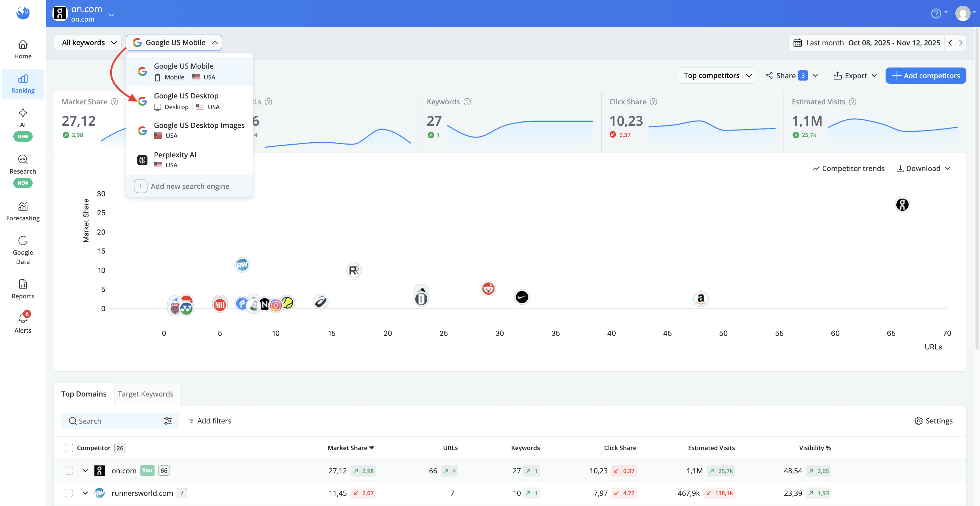This screenshot has height=506, width=980.
Task: Expand the on.com row chevron
Action: coord(85,471)
